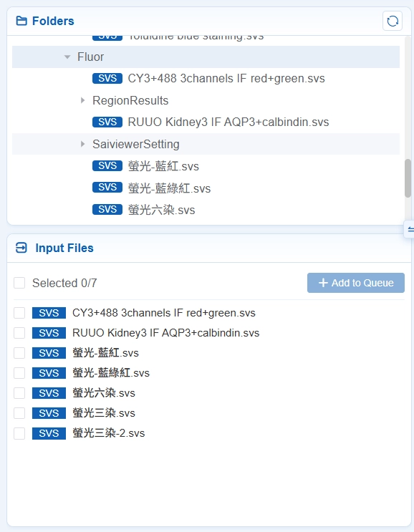Expand the RegionResults folder
The height and width of the screenshot is (532, 414).
(x=82, y=100)
